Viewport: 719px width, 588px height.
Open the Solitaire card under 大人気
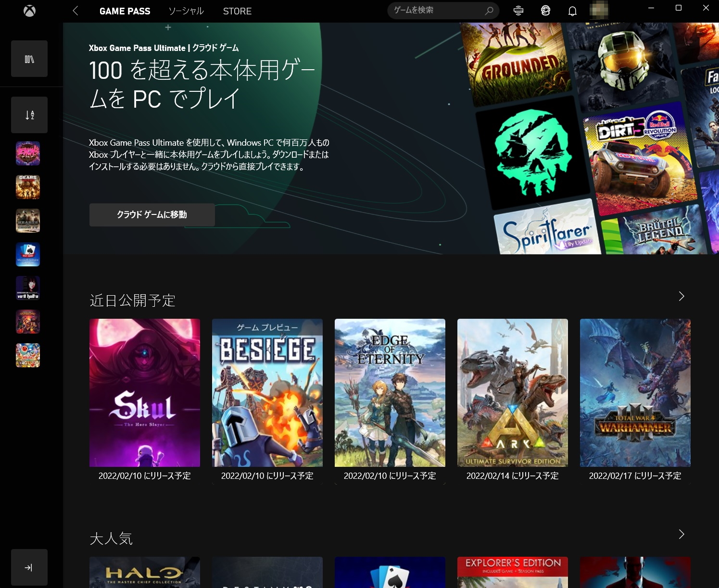click(x=390, y=572)
